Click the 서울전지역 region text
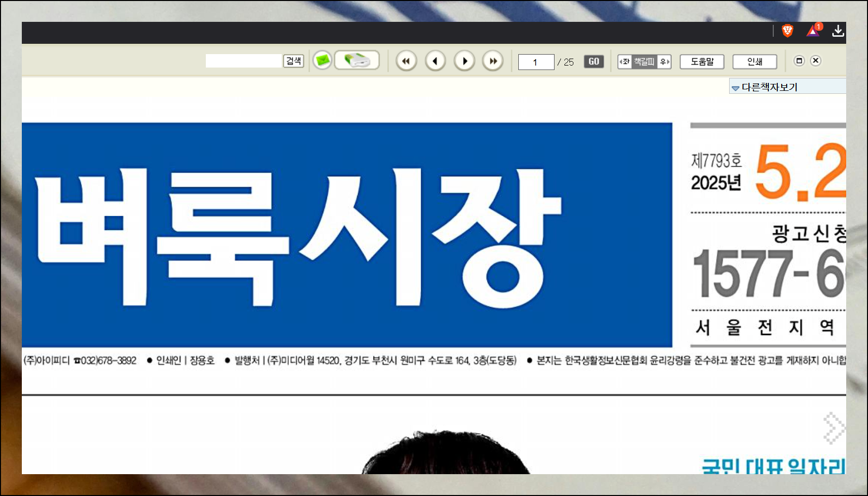Image resolution: width=868 pixels, height=496 pixels. click(765, 327)
